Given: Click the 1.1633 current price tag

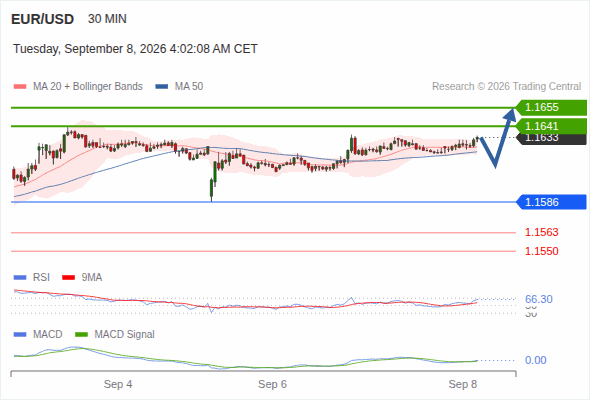Looking at the screenshot, I should [x=551, y=139].
